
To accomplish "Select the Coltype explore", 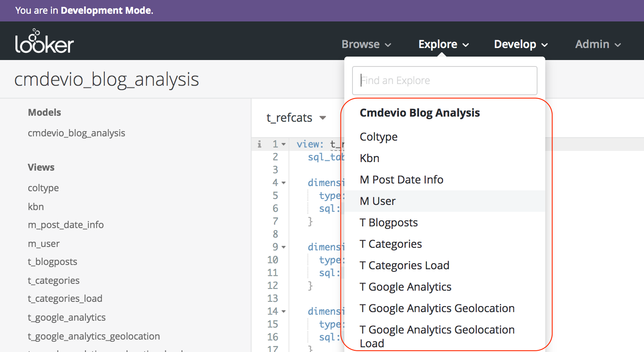I will [379, 136].
